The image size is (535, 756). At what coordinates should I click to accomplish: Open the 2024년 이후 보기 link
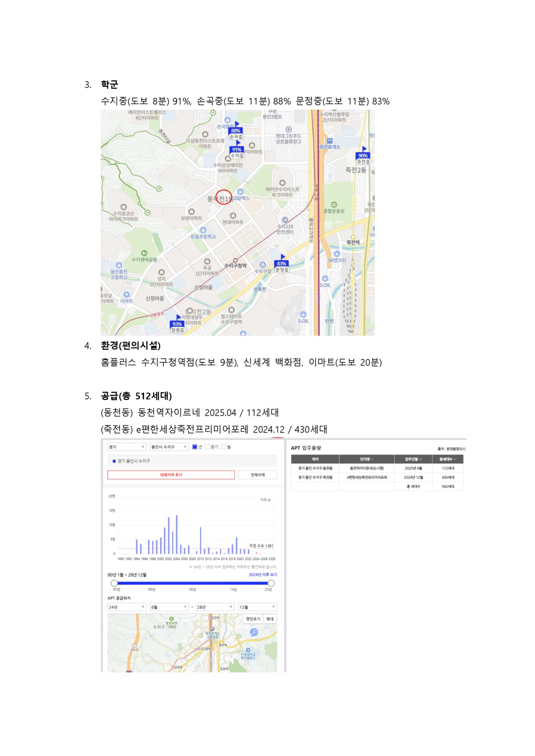click(263, 575)
